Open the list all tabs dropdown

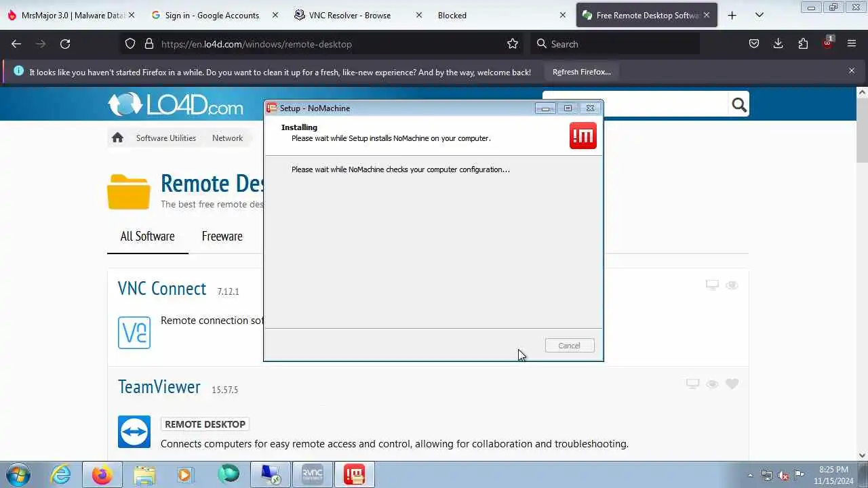point(759,15)
